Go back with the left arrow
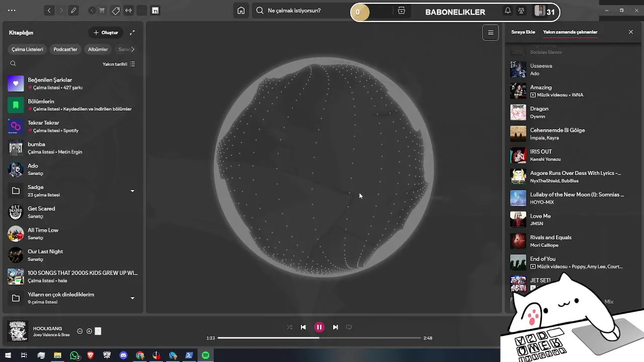Image resolution: width=644 pixels, height=362 pixels. (x=49, y=11)
